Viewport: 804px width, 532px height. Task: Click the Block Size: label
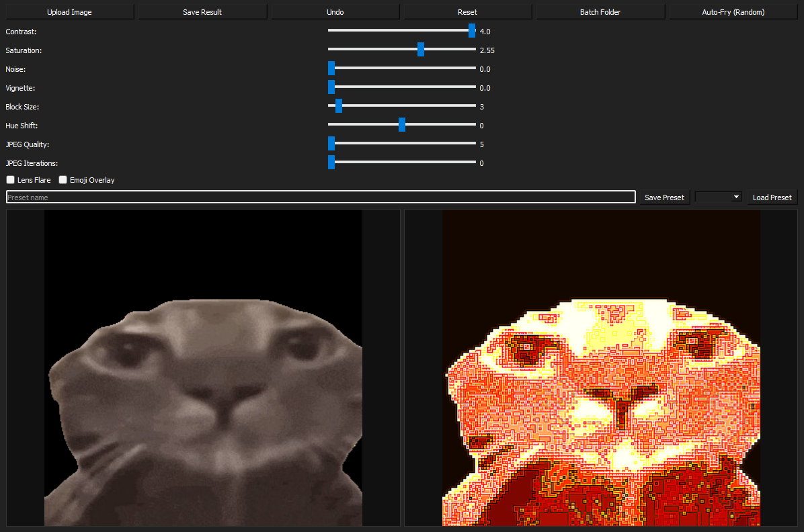point(22,107)
